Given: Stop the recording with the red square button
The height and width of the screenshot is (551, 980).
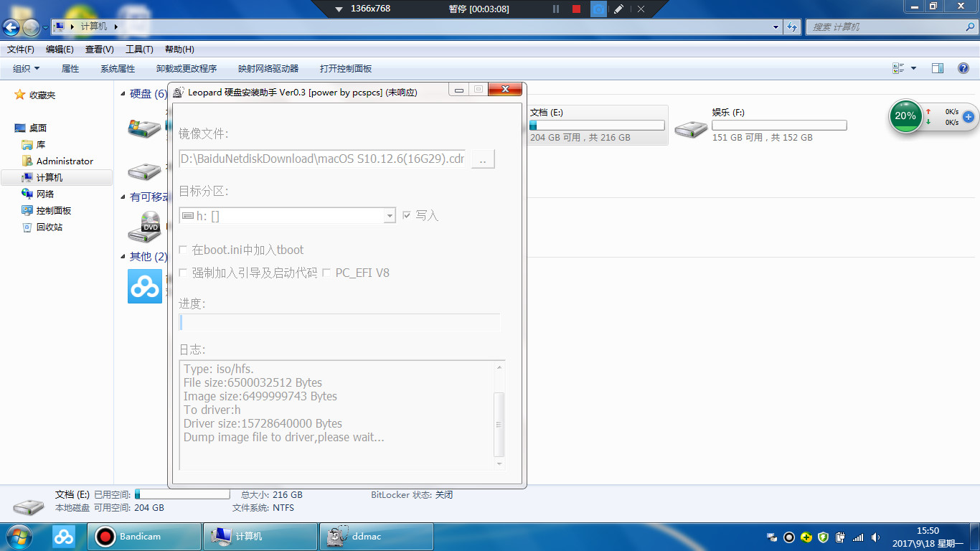Looking at the screenshot, I should tap(576, 9).
